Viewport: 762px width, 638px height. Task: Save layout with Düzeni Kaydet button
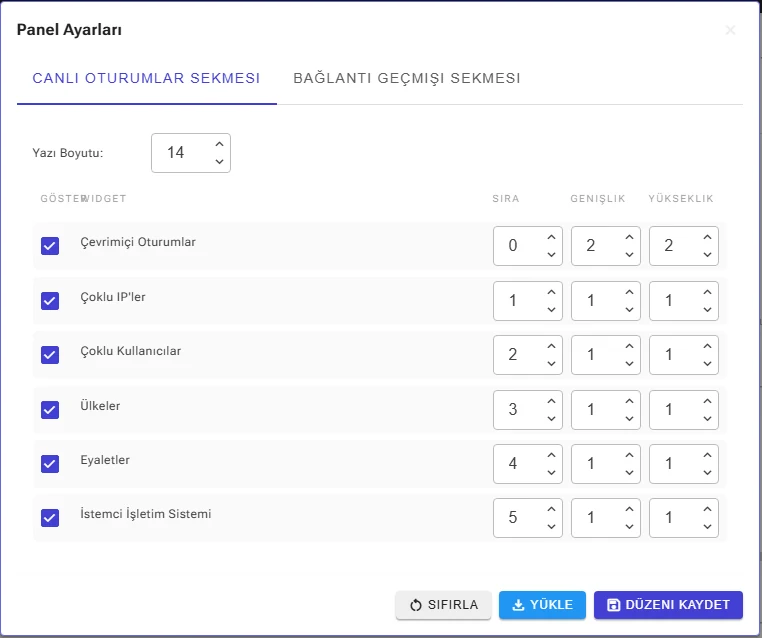click(x=668, y=605)
